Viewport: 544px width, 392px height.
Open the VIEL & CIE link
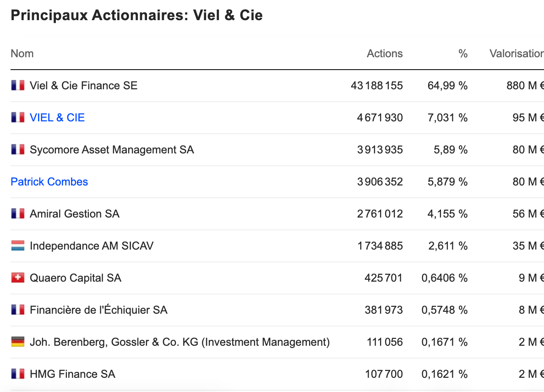click(x=57, y=118)
